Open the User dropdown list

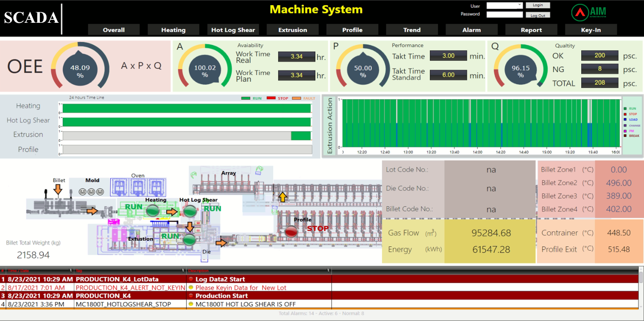(x=520, y=5)
